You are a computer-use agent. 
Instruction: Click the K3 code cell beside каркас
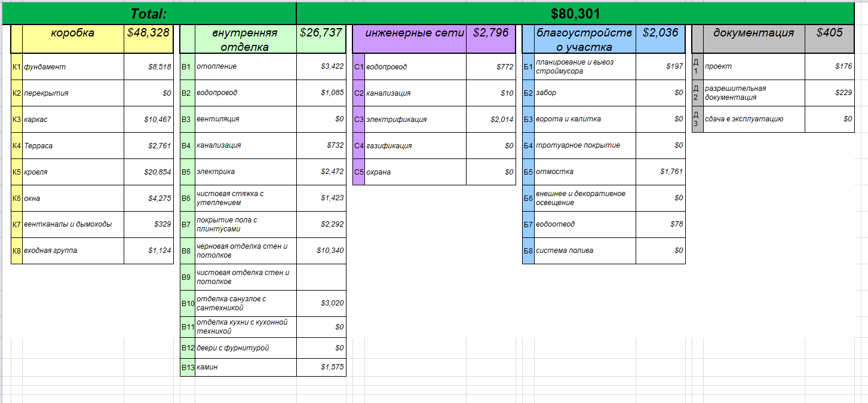coord(17,120)
